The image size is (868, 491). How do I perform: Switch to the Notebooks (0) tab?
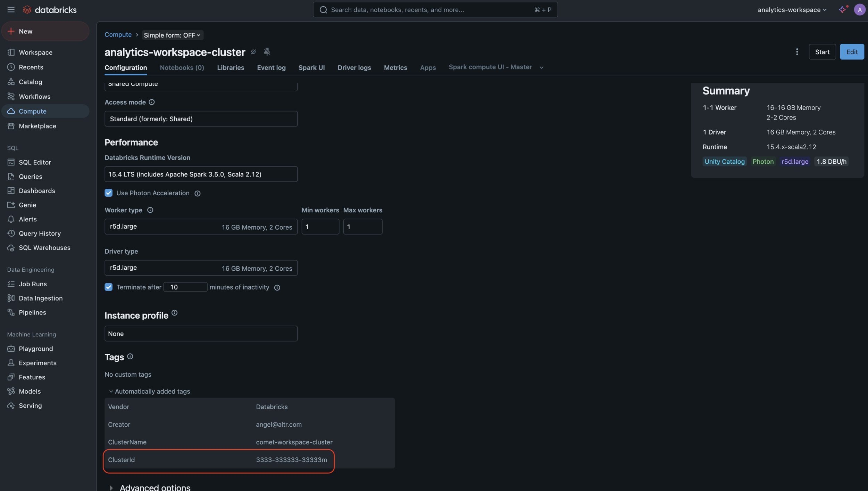tap(182, 68)
